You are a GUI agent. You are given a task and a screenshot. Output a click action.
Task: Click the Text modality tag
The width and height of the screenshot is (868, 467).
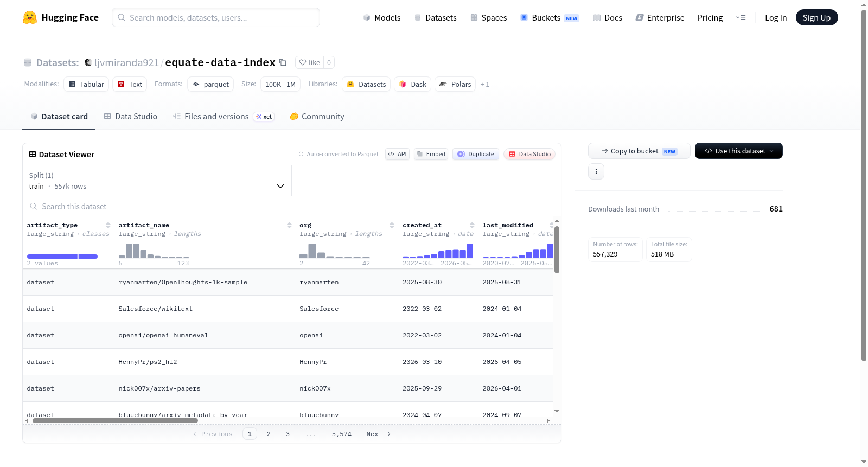click(x=130, y=84)
